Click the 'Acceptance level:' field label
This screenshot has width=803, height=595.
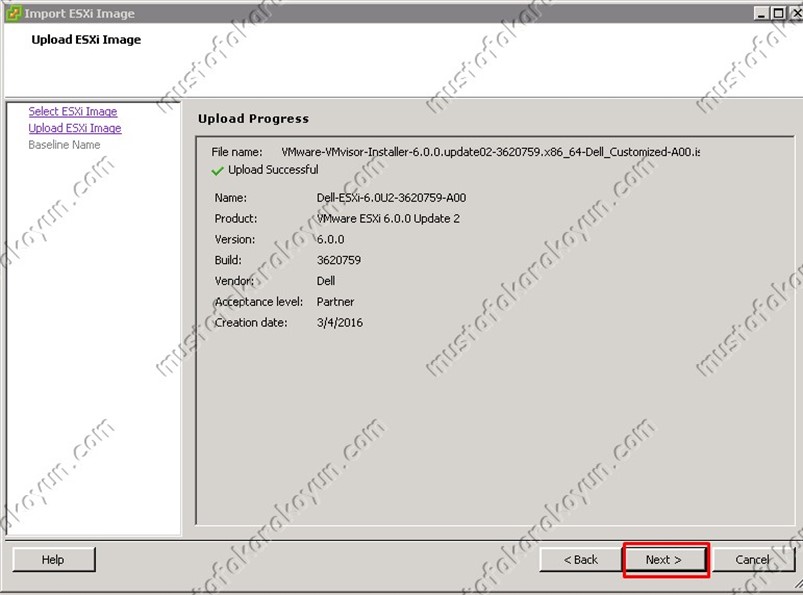coord(259,302)
